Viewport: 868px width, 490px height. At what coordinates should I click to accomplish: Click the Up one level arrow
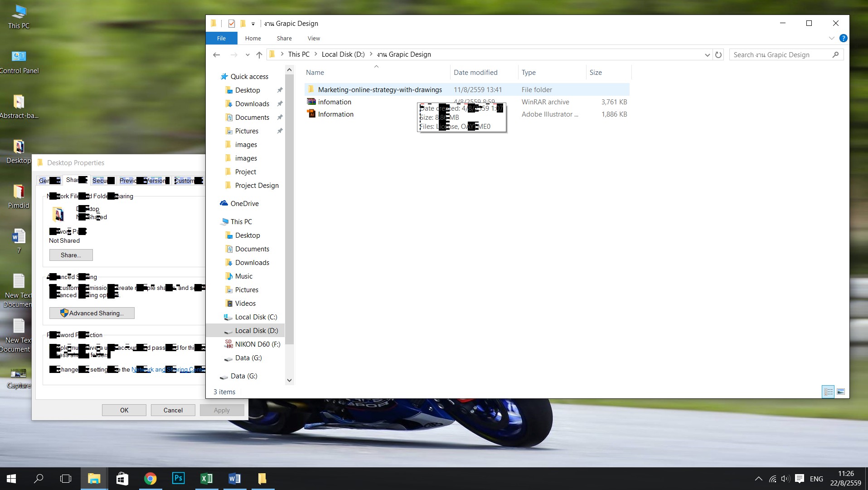click(x=259, y=55)
